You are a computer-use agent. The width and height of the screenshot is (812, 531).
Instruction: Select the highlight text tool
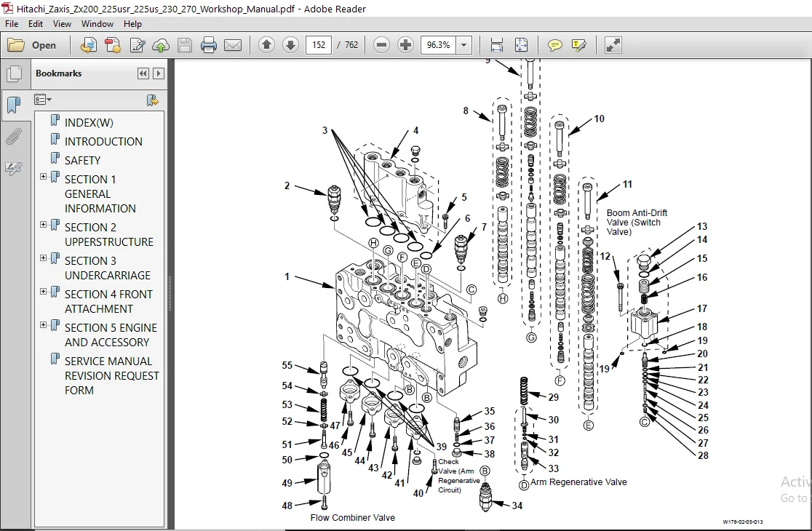(578, 46)
